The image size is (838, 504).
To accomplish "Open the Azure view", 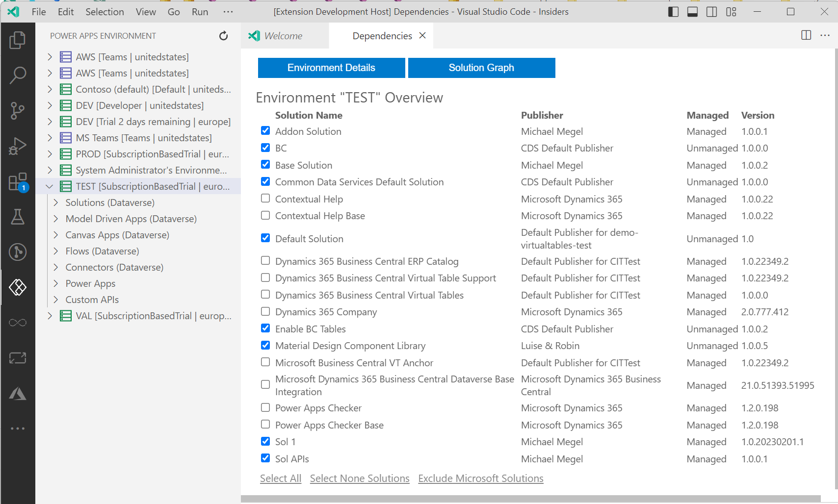I will tap(18, 393).
